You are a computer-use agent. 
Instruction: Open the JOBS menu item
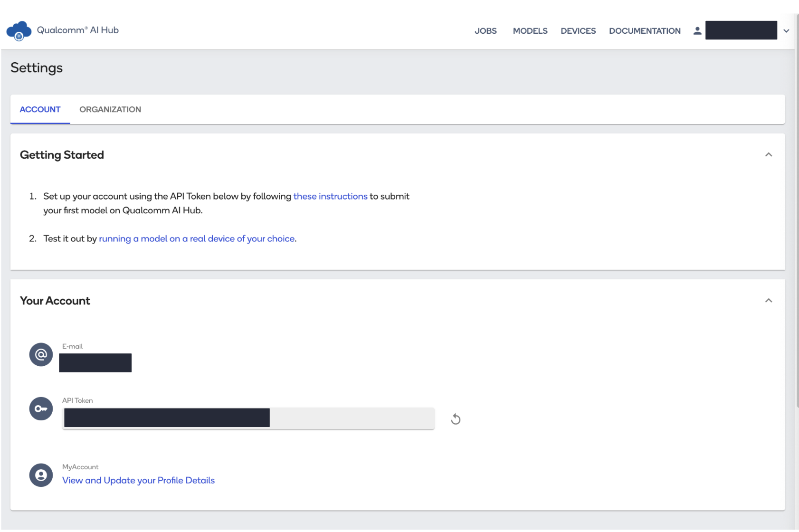pyautogui.click(x=485, y=31)
